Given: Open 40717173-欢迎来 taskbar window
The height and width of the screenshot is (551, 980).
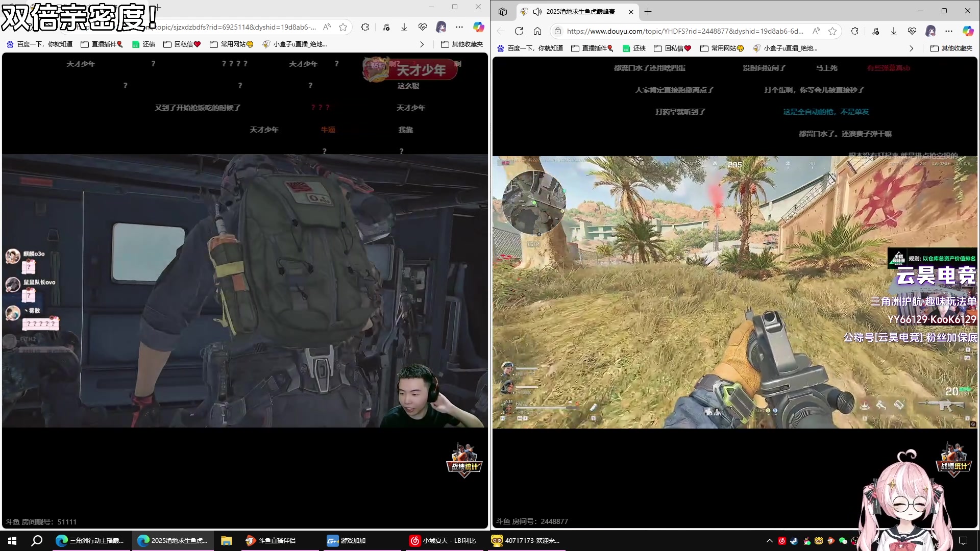Looking at the screenshot, I should (526, 540).
